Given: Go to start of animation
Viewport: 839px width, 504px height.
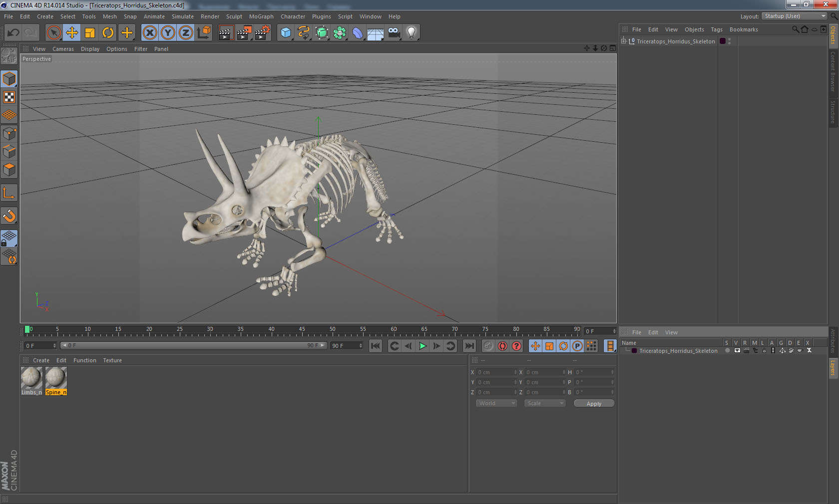Looking at the screenshot, I should [376, 346].
